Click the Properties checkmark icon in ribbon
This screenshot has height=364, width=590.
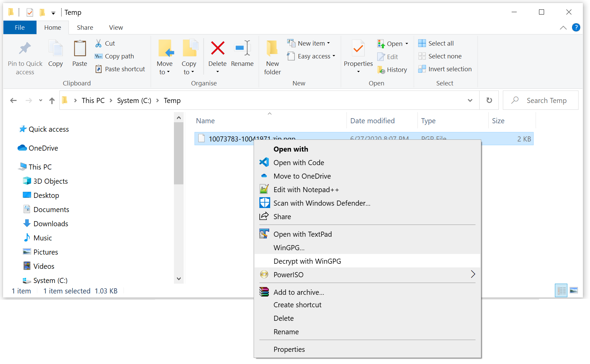tap(358, 49)
